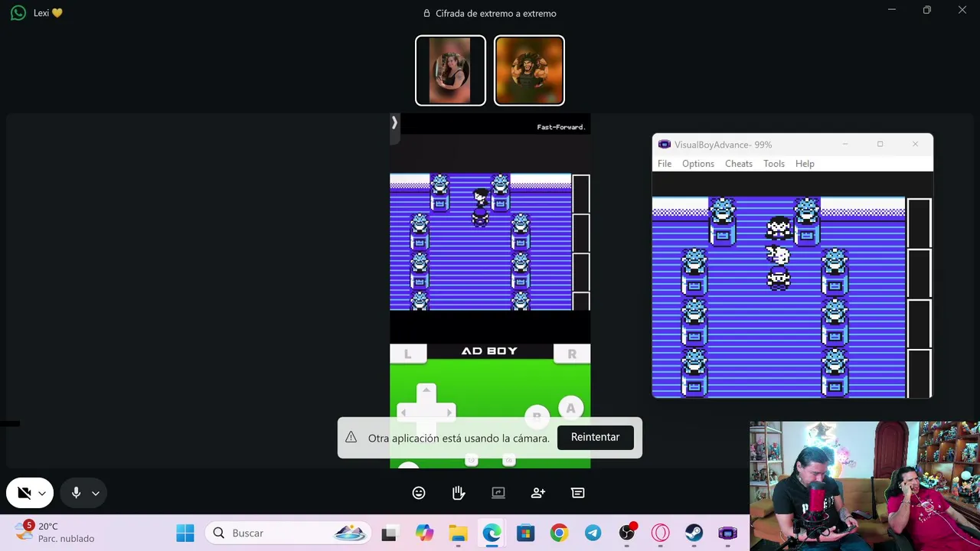Switch to OBS Studio in the taskbar
The width and height of the screenshot is (980, 551).
[627, 533]
